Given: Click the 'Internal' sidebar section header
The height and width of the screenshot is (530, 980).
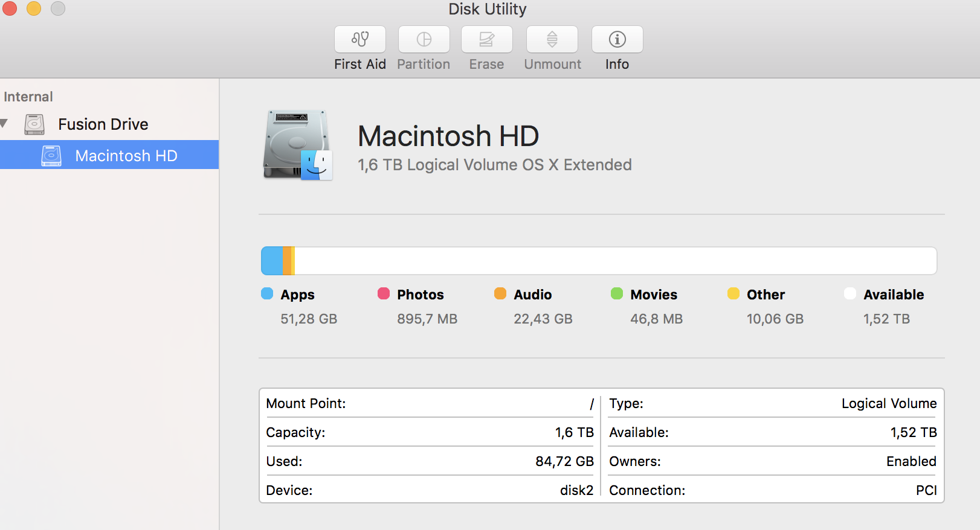Looking at the screenshot, I should [x=28, y=97].
